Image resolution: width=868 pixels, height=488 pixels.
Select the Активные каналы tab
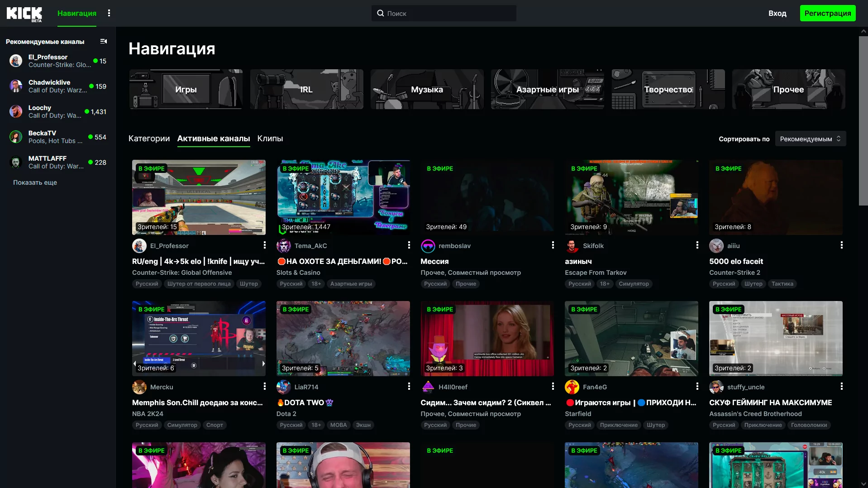pyautogui.click(x=214, y=139)
